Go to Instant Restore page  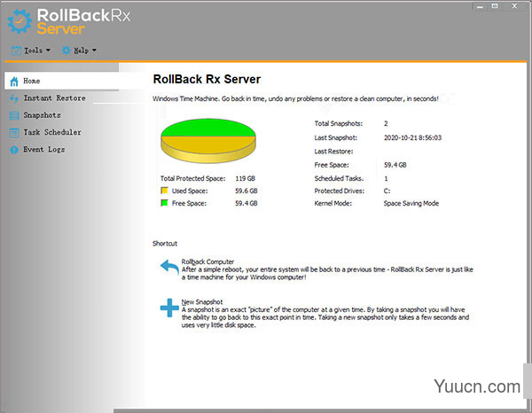click(54, 98)
